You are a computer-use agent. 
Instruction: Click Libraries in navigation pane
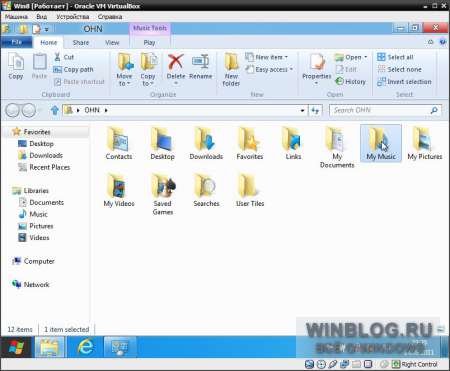(36, 191)
